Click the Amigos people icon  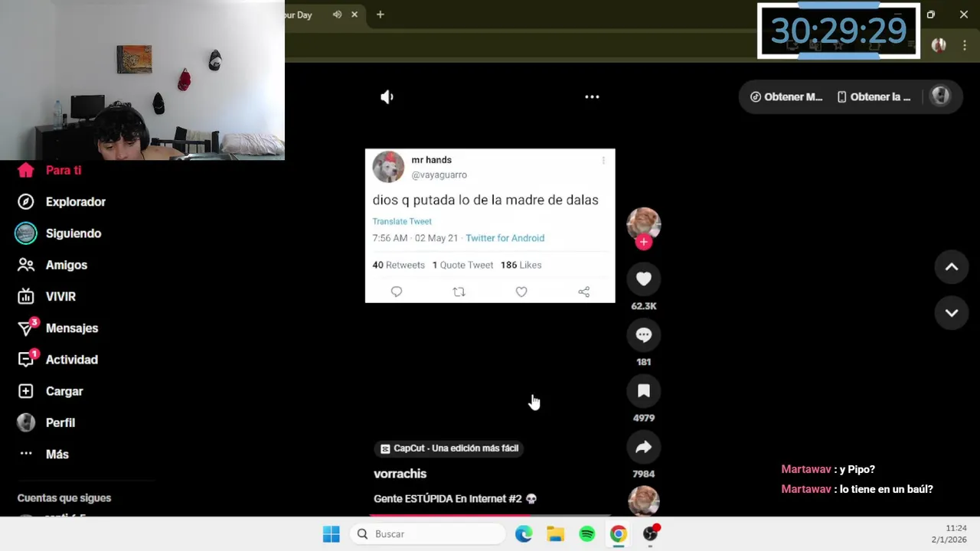tap(26, 265)
